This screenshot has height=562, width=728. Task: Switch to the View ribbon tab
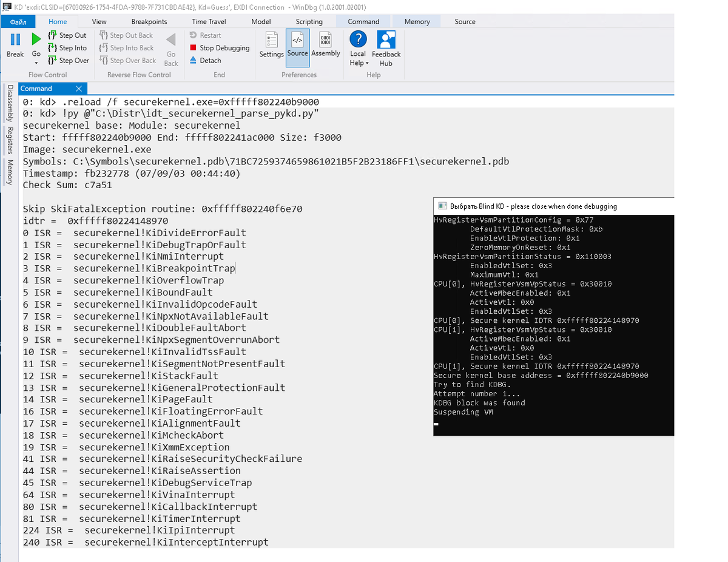tap(99, 22)
